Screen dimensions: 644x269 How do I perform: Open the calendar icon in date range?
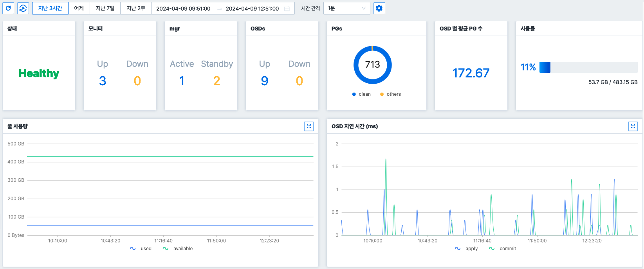(287, 9)
